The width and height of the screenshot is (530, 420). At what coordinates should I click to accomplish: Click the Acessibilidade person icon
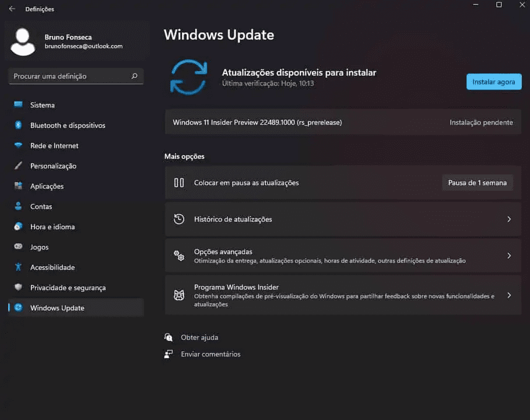[19, 267]
